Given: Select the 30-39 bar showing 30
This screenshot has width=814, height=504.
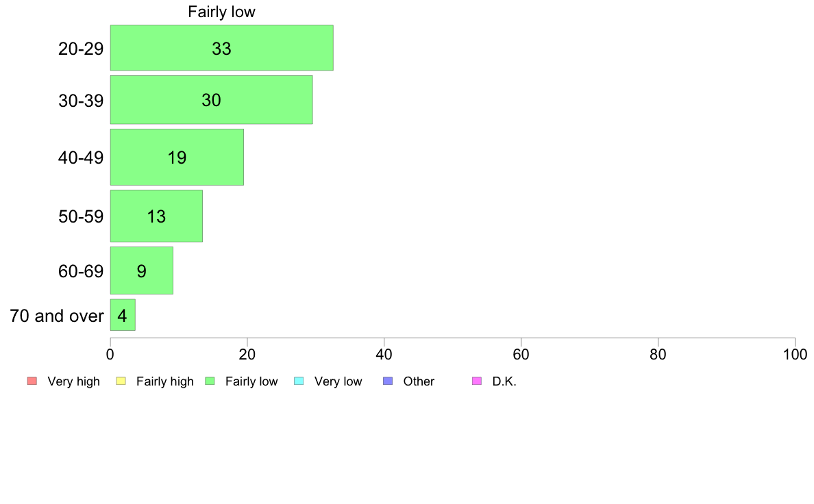Looking at the screenshot, I should [211, 100].
